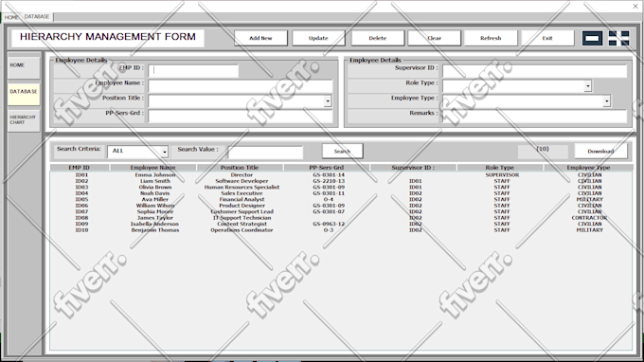Image resolution: width=644 pixels, height=362 pixels.
Task: Select the William Wilson row
Action: (341, 206)
